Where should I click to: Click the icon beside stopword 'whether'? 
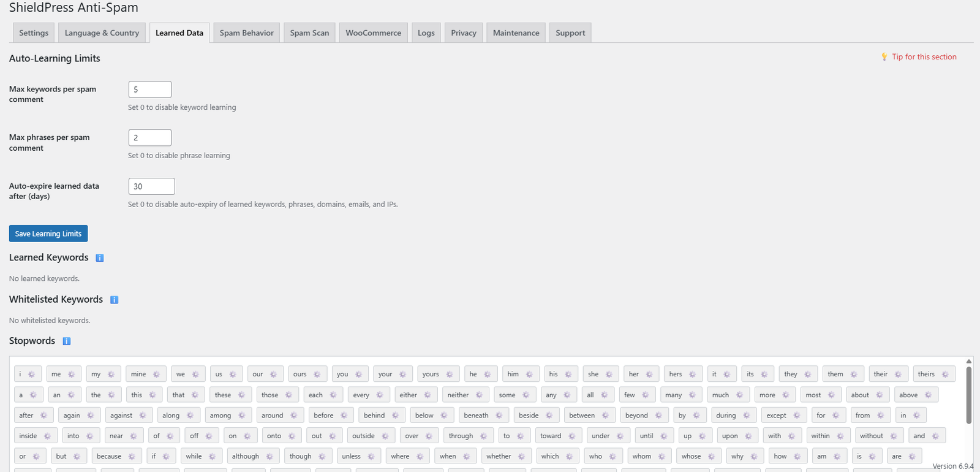click(x=521, y=457)
